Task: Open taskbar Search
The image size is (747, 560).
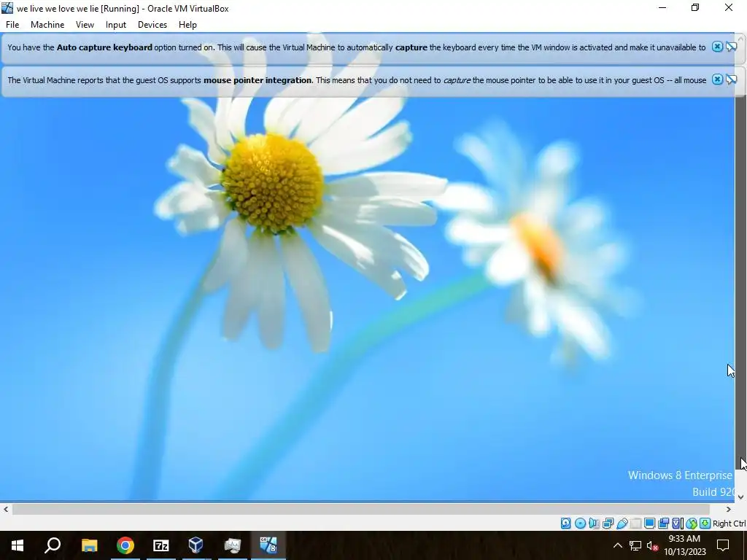Action: 53,545
